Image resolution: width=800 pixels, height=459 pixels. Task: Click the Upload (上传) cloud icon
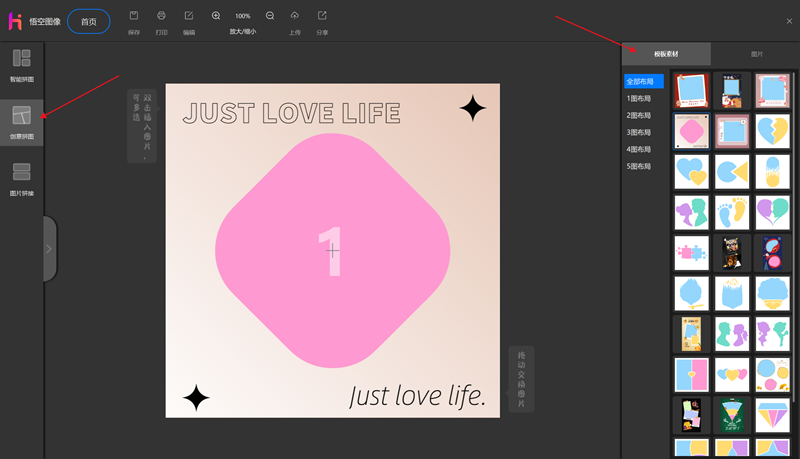(294, 16)
